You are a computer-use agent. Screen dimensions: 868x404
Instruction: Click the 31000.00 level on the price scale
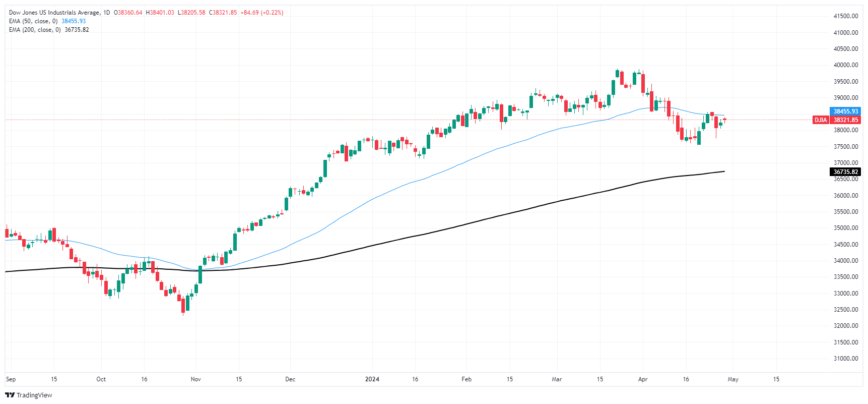pos(846,359)
